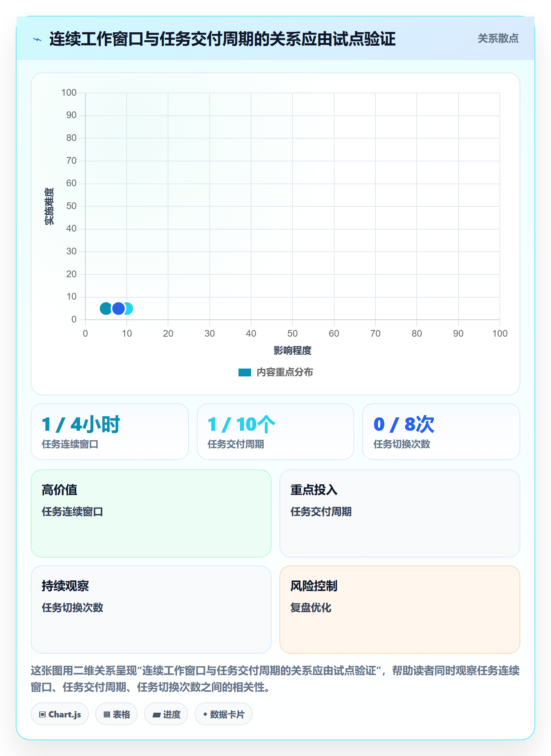Click the card title 连续工作窗口与任务交付周期的关系应由试点验证
551x756 pixels.
click(x=222, y=39)
